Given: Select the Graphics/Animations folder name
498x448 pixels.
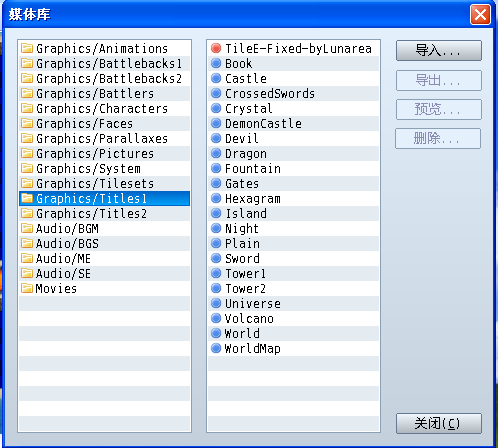Looking at the screenshot, I should [102, 49].
